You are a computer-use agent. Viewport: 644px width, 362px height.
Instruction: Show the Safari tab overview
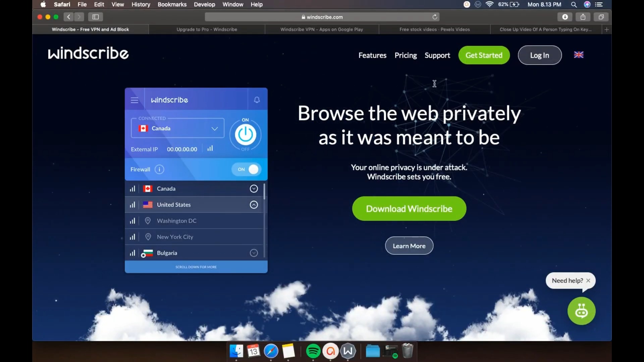coord(601,17)
